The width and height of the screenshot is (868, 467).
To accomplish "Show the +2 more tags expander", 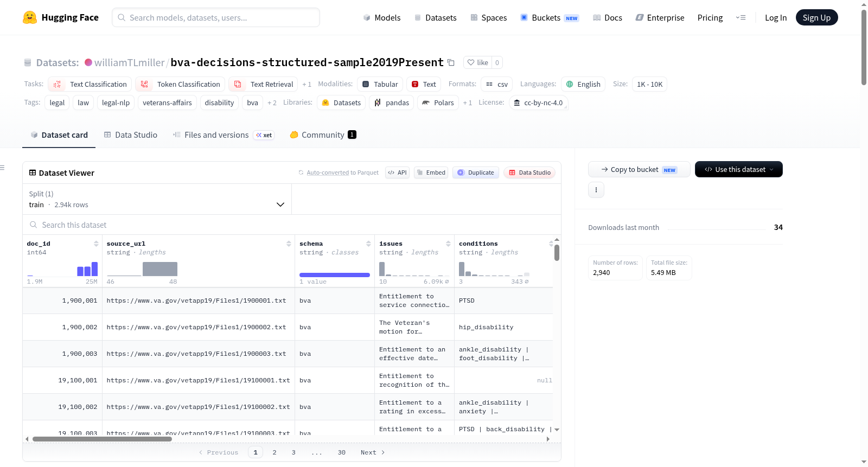I will [272, 103].
